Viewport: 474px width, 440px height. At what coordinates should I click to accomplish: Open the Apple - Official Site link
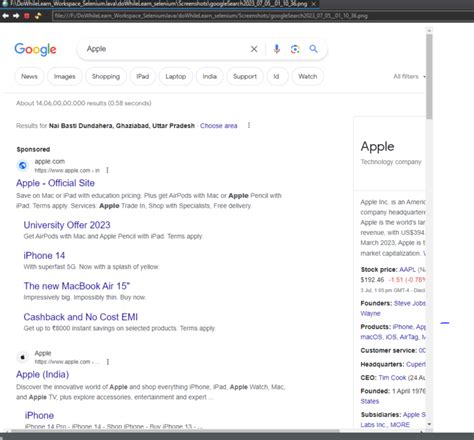pos(55,183)
